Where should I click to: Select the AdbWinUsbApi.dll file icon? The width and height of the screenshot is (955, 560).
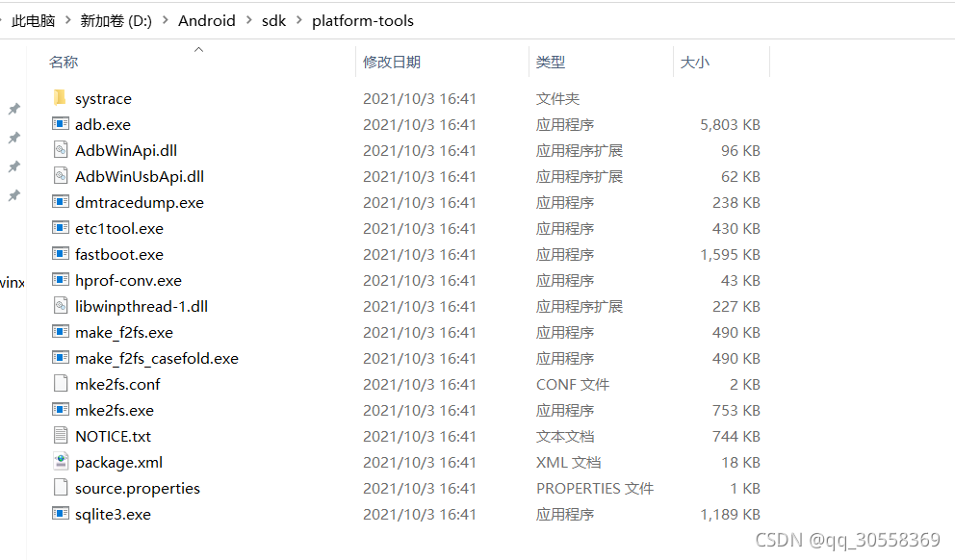[x=61, y=176]
